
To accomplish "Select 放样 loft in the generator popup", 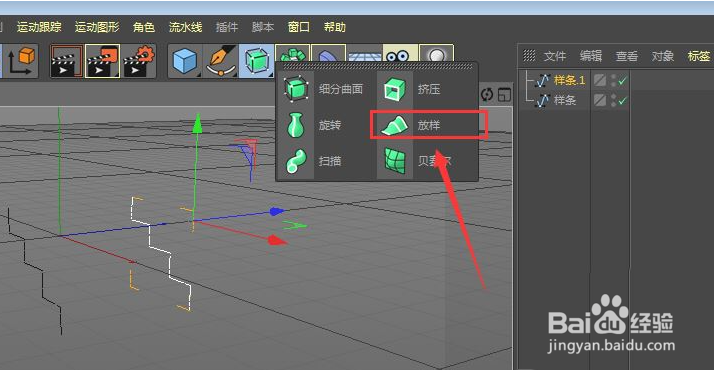I will pyautogui.click(x=428, y=125).
